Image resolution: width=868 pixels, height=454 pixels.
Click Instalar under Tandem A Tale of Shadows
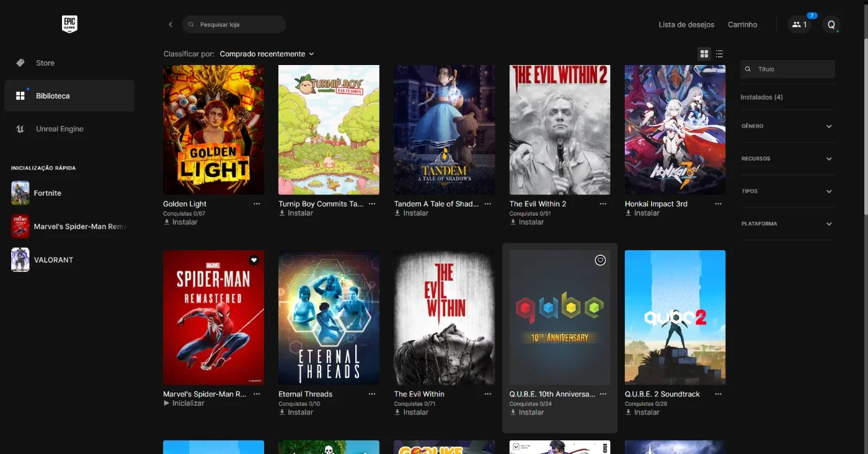(x=411, y=213)
